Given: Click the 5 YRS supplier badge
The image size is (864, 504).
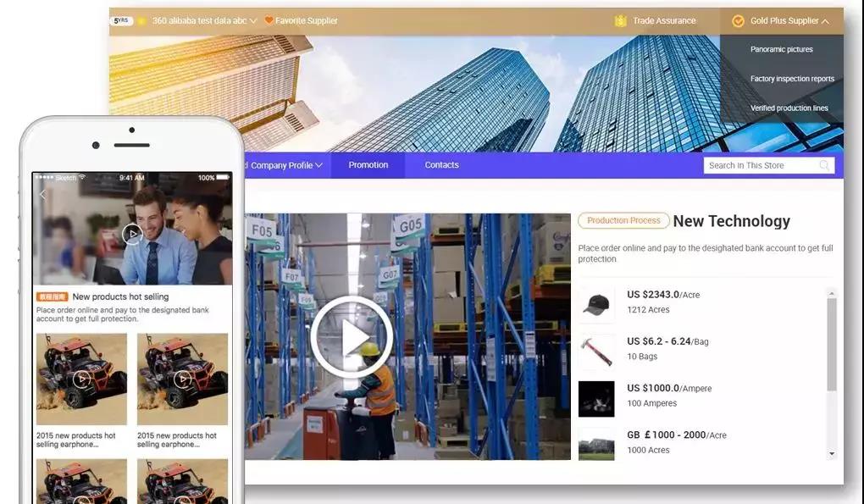Looking at the screenshot, I should 122,21.
